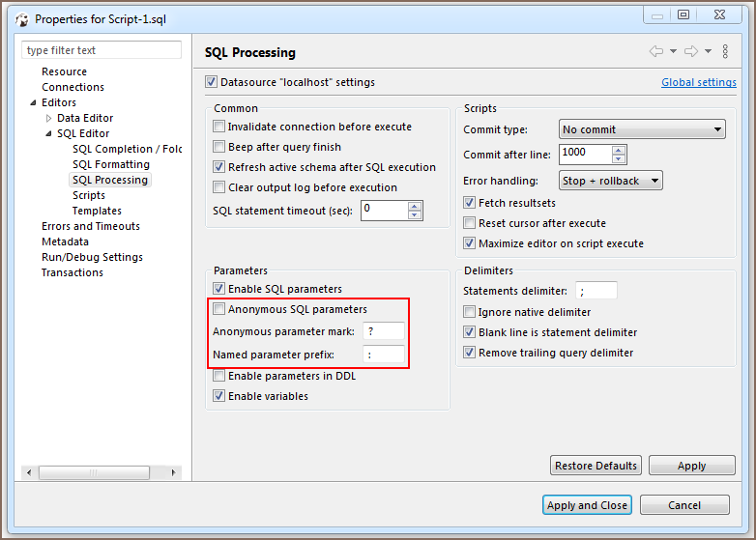The height and width of the screenshot is (540, 756).
Task: Open the three-dot view menu icon
Action: tap(725, 51)
